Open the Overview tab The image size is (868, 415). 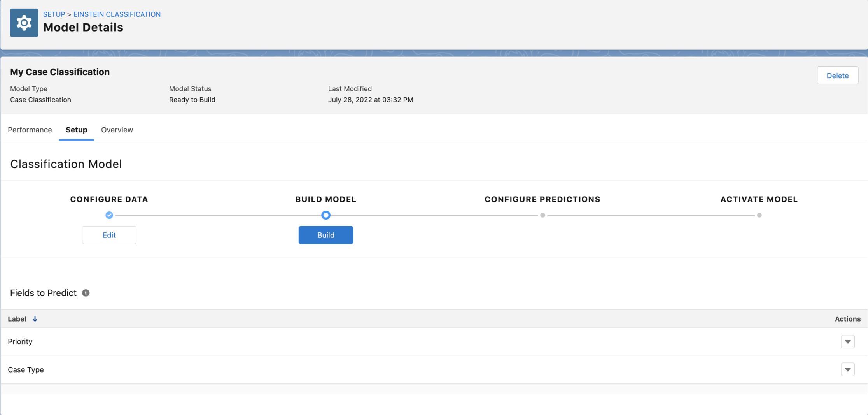[x=117, y=130]
